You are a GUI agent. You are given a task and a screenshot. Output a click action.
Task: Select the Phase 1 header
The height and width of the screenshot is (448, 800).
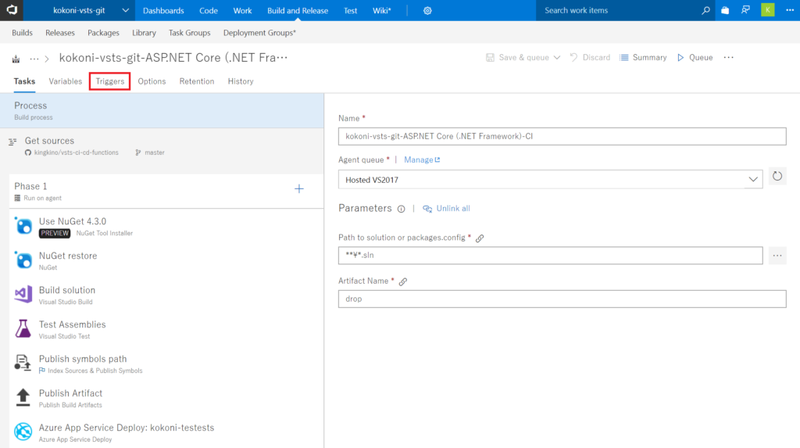(x=166, y=191)
